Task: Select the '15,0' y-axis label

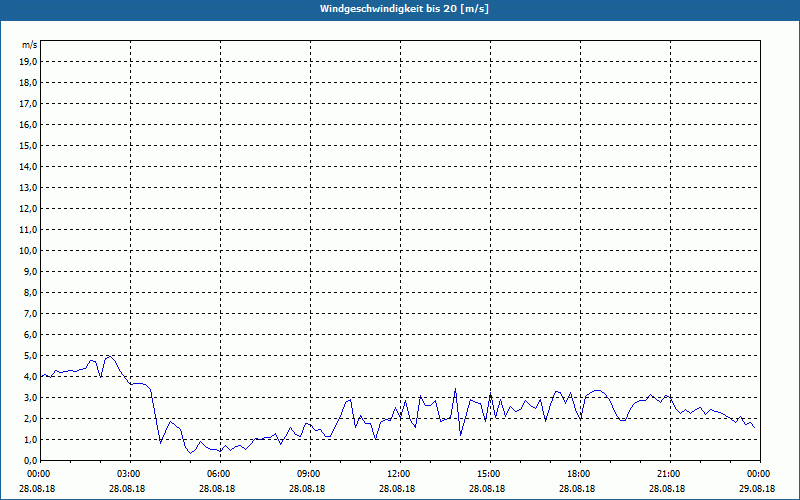Action: point(30,145)
